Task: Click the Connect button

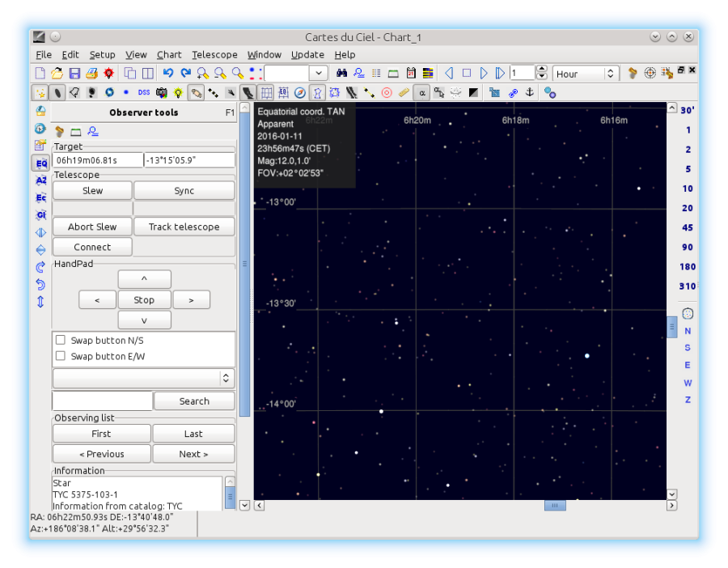Action: pos(92,247)
